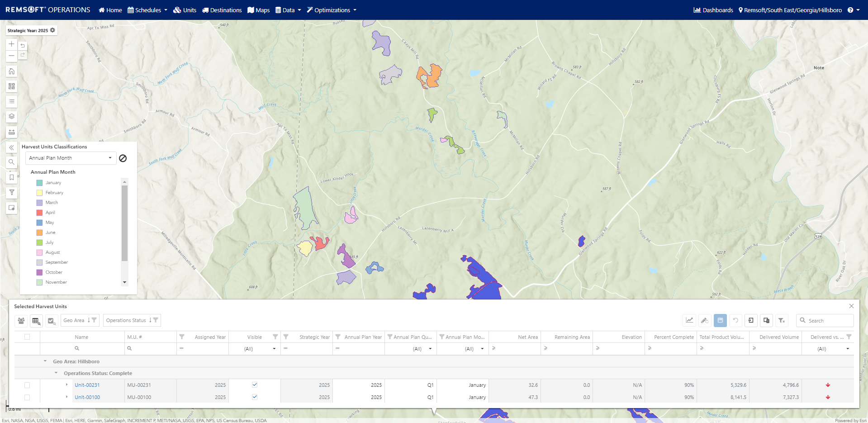Select the map zoom-in tool
Image resolution: width=868 pixels, height=423 pixels.
click(x=11, y=44)
